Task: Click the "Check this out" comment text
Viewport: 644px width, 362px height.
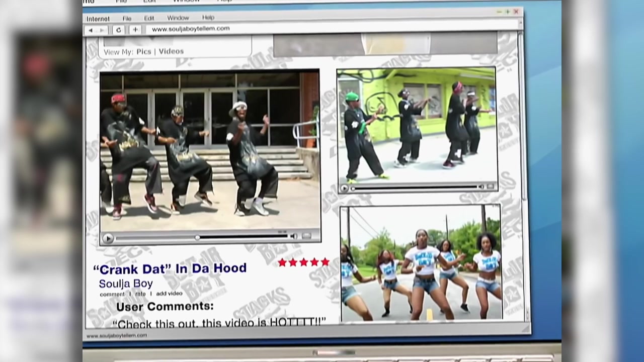Action: 219,322
